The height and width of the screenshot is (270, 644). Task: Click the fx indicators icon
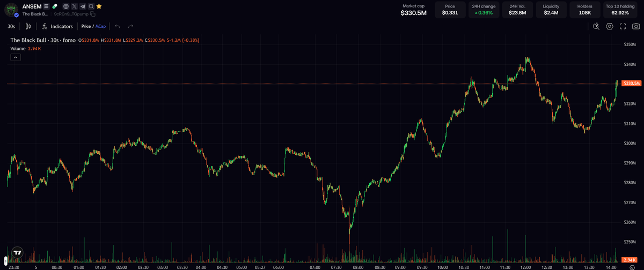pyautogui.click(x=44, y=26)
